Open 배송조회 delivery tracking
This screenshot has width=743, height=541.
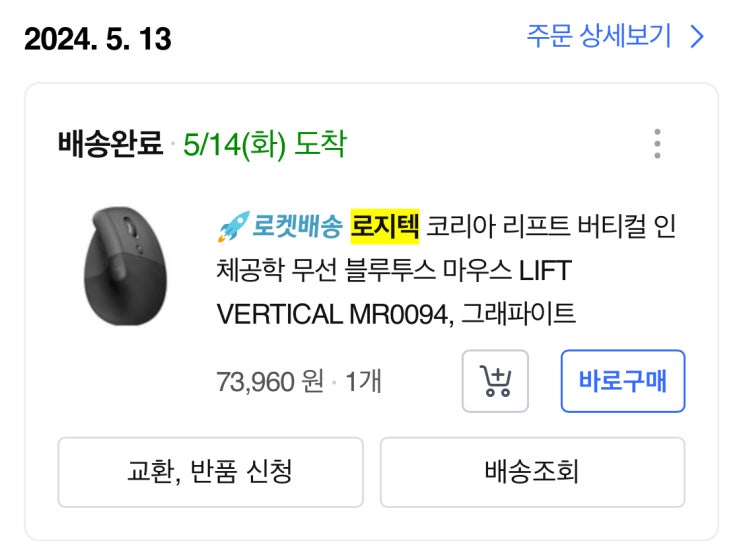(532, 471)
